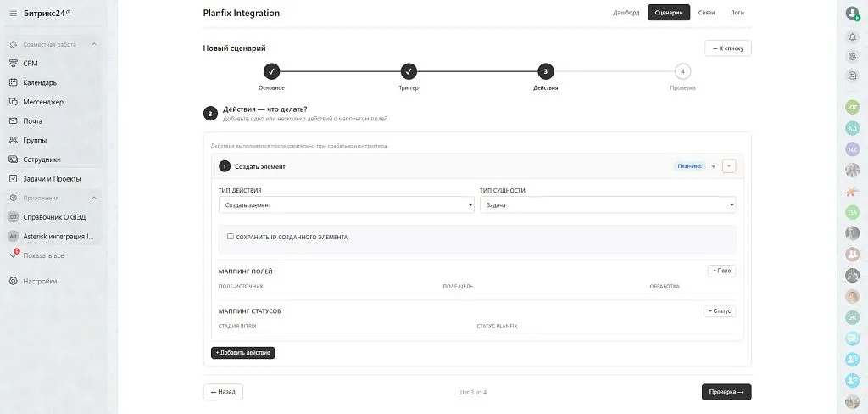This screenshot has height=414, width=868.
Task: Click the completed Триггер step circle
Action: click(x=409, y=71)
